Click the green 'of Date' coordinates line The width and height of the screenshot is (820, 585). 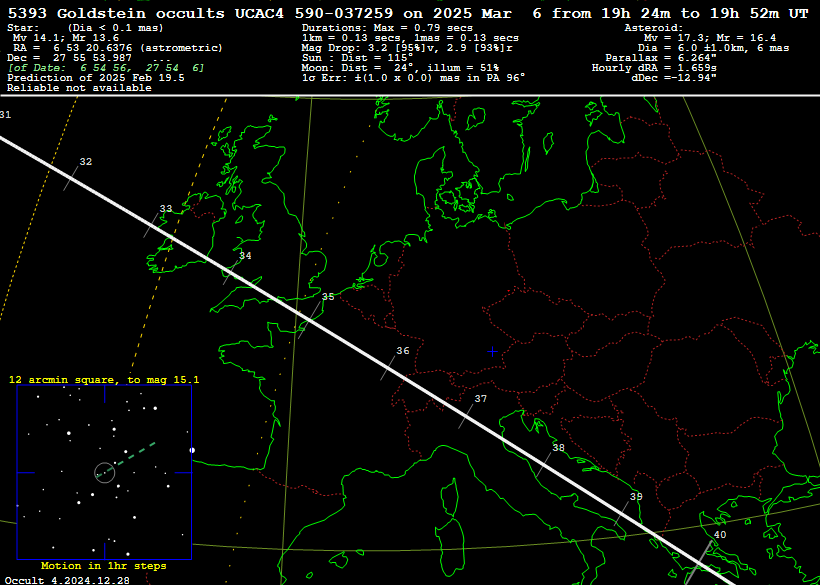click(106, 68)
